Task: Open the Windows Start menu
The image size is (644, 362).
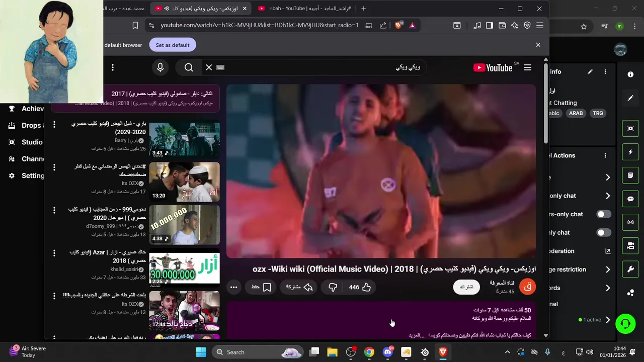Action: pos(201,352)
